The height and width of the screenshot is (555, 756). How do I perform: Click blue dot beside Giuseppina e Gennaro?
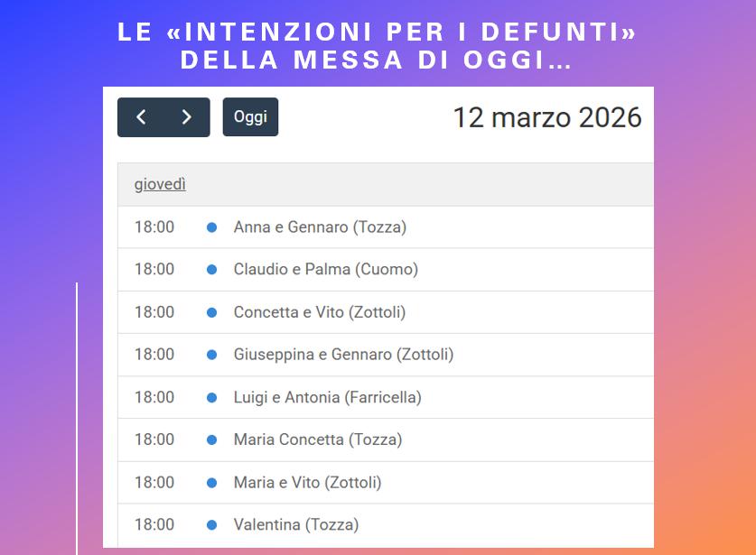click(211, 355)
